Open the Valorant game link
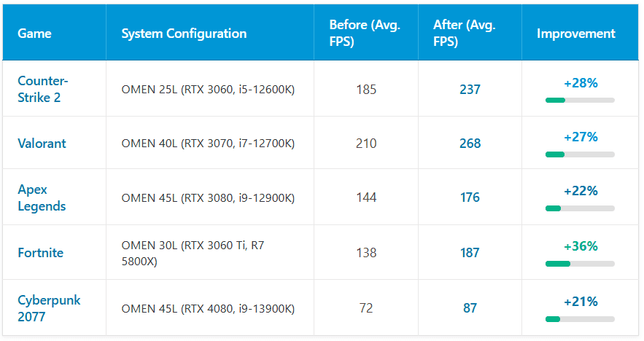This screenshot has height=341, width=644. tap(42, 144)
